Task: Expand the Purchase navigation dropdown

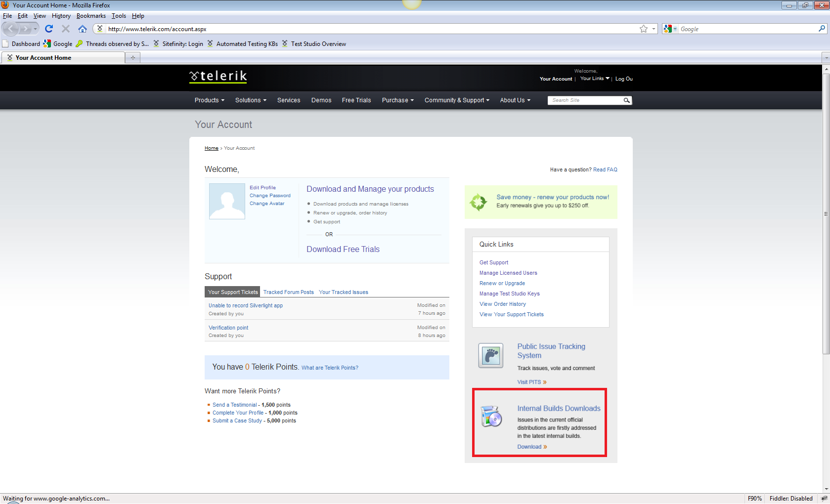Action: [x=398, y=100]
